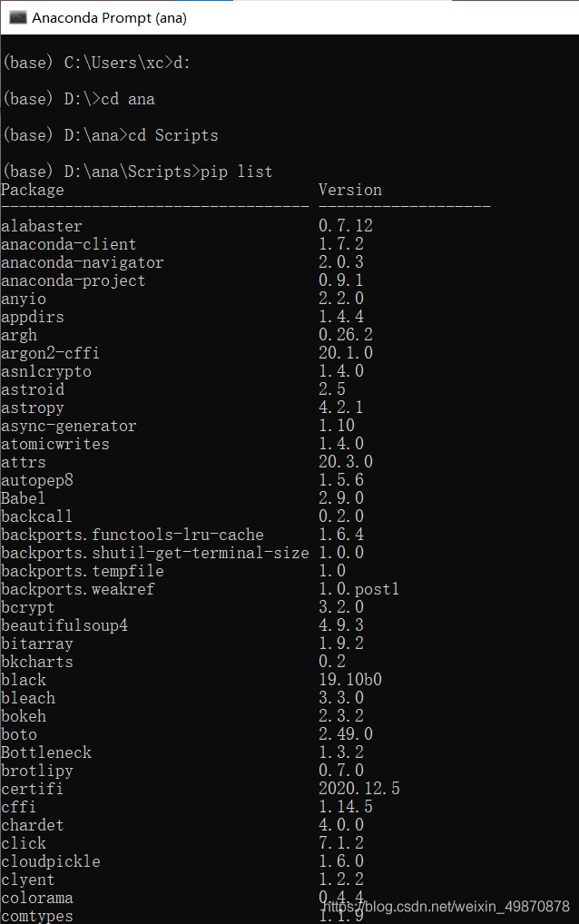Screen dimensions: 579x924
Task: Click the anaconda-navigator package entry
Action: 83,262
